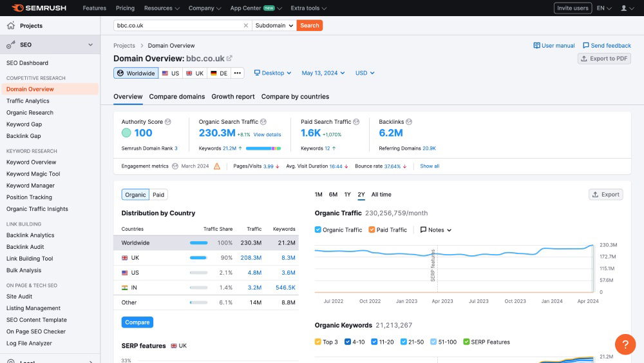Click the Export to PDF button
Screen dimensions: 644x363
(604, 59)
